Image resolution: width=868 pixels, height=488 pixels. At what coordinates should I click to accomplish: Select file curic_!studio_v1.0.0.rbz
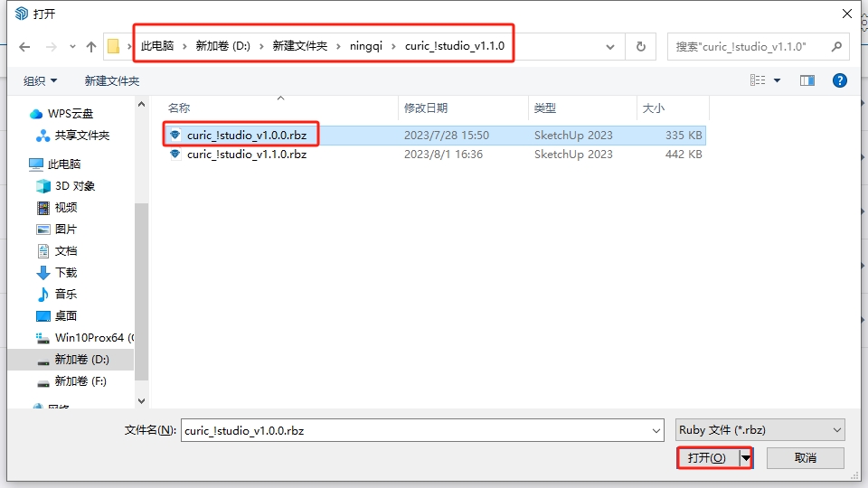point(247,135)
